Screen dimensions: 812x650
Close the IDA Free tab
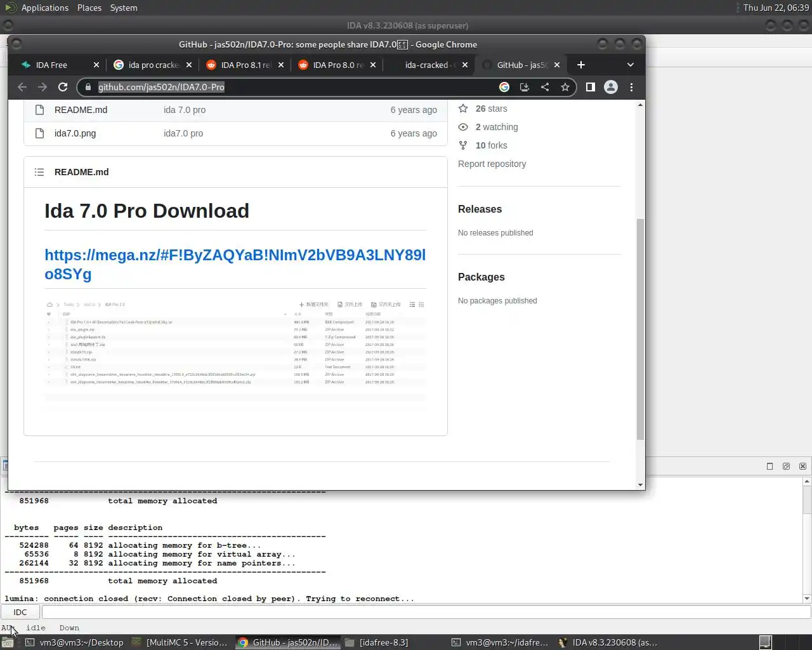click(x=96, y=65)
